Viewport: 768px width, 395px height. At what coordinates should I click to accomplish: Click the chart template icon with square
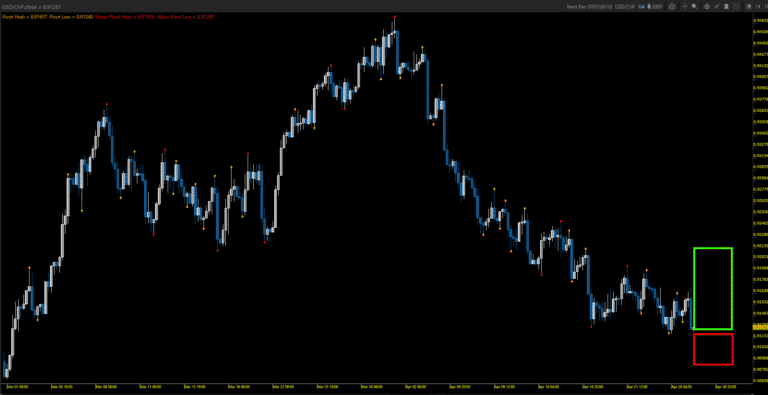tap(726, 6)
